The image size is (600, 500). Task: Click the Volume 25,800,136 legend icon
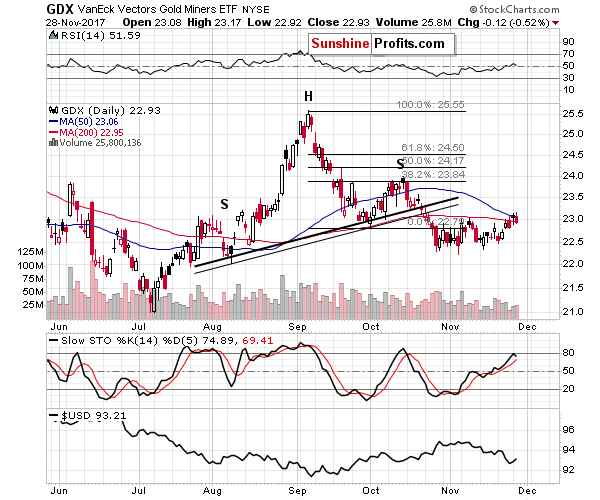pyautogui.click(x=53, y=143)
